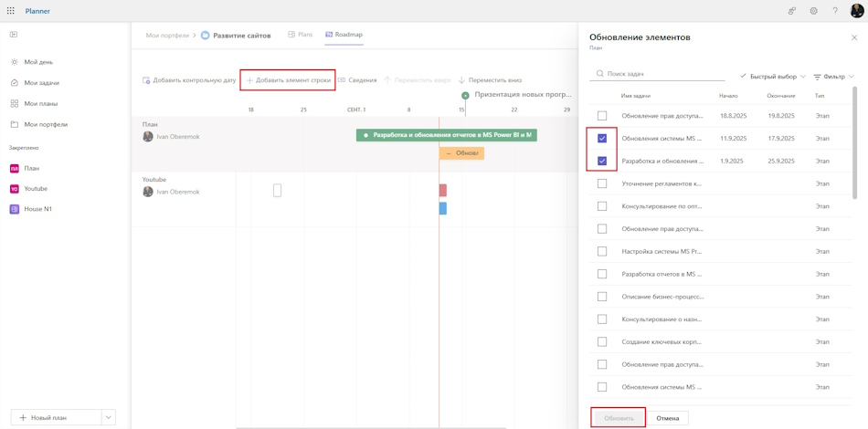Click Переместить вверх

(x=418, y=80)
